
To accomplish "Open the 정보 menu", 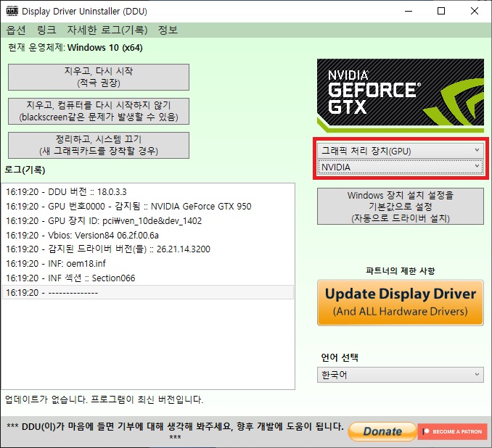I will [x=168, y=30].
